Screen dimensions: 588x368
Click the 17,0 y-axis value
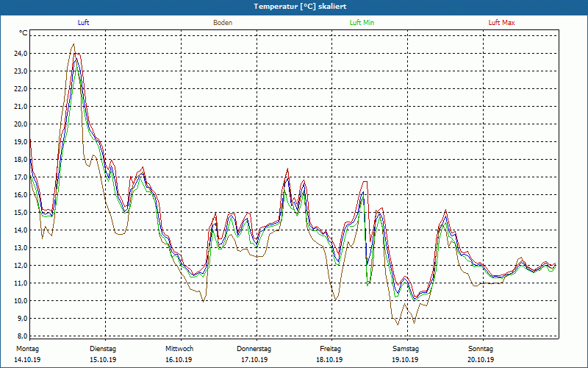click(21, 177)
